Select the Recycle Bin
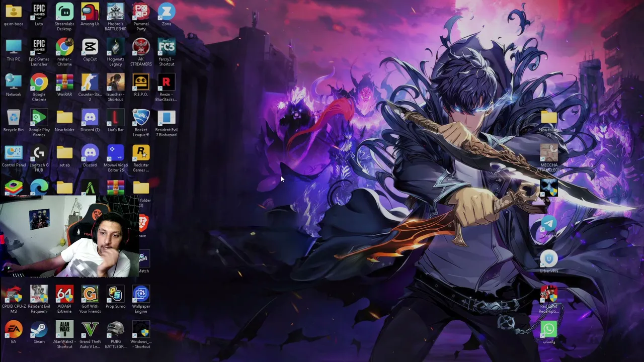This screenshot has width=644, height=362. point(14,121)
